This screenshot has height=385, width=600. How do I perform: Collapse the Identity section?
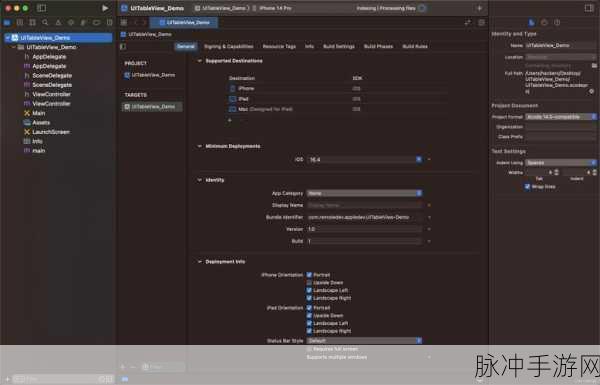199,180
